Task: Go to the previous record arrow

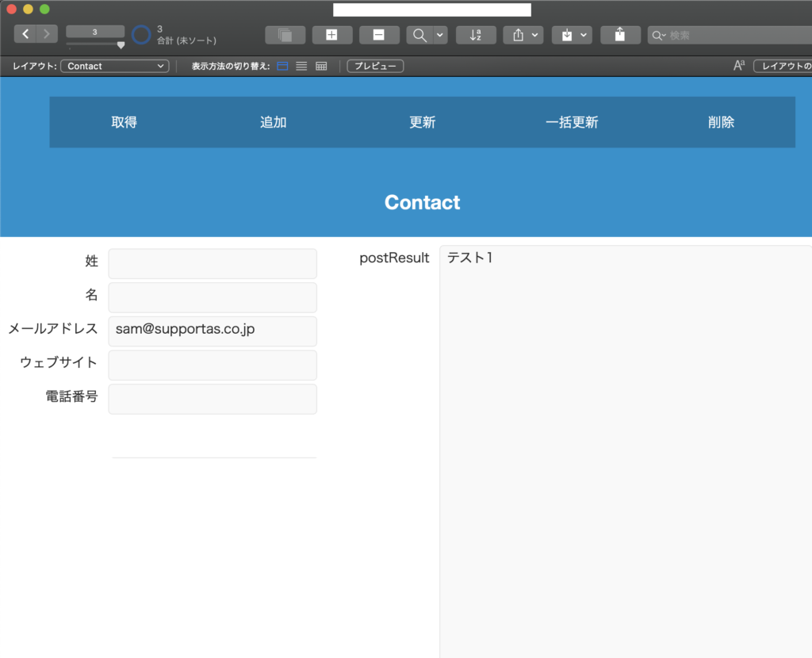Action: tap(25, 33)
